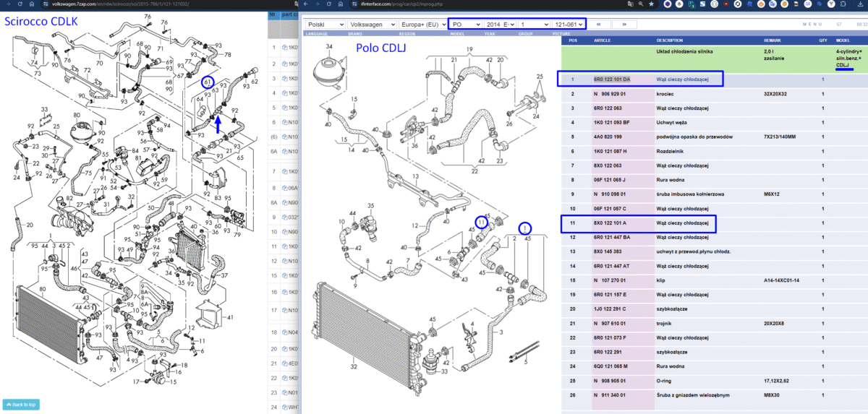Select article N 910 098 01
Image resolution: width=868 pixels, height=414 pixels.
pos(609,194)
